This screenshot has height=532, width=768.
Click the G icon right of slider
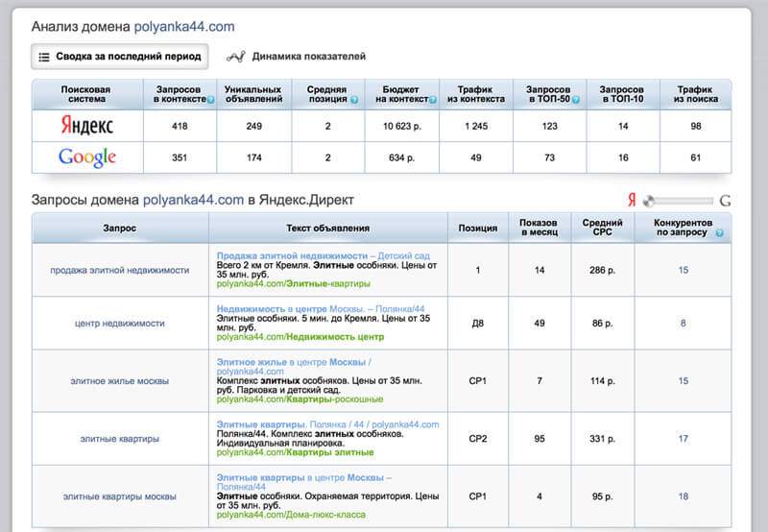(x=725, y=201)
